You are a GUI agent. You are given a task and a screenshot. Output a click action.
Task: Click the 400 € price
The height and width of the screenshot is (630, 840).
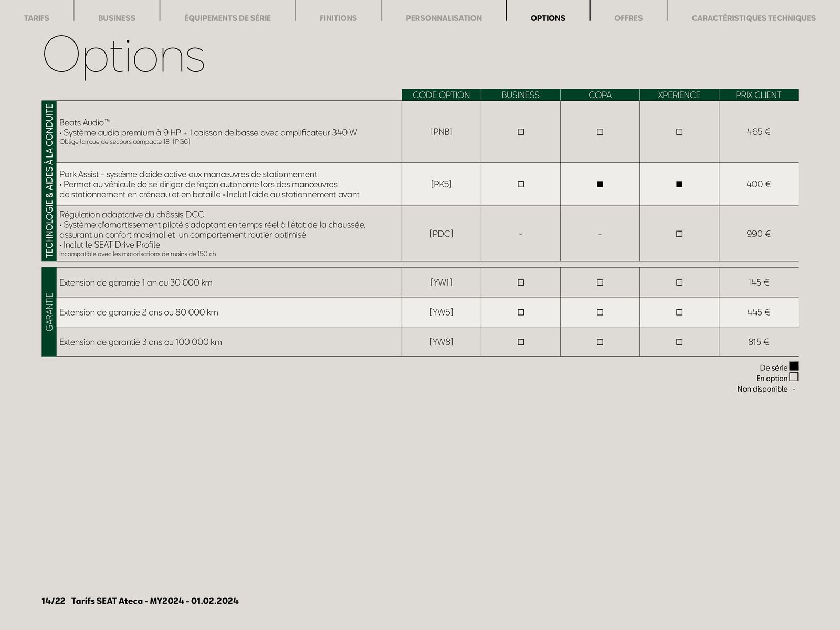click(x=759, y=184)
